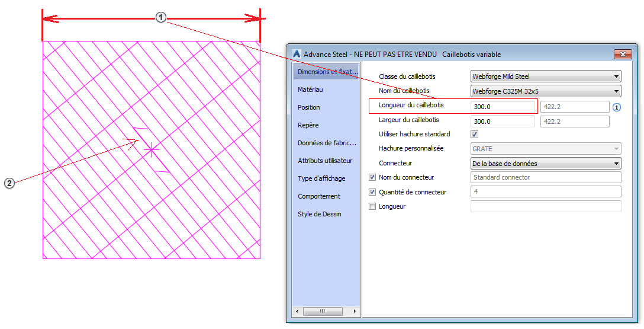
Task: Toggle the Utiliser hachure standard checkbox
Action: (x=474, y=134)
